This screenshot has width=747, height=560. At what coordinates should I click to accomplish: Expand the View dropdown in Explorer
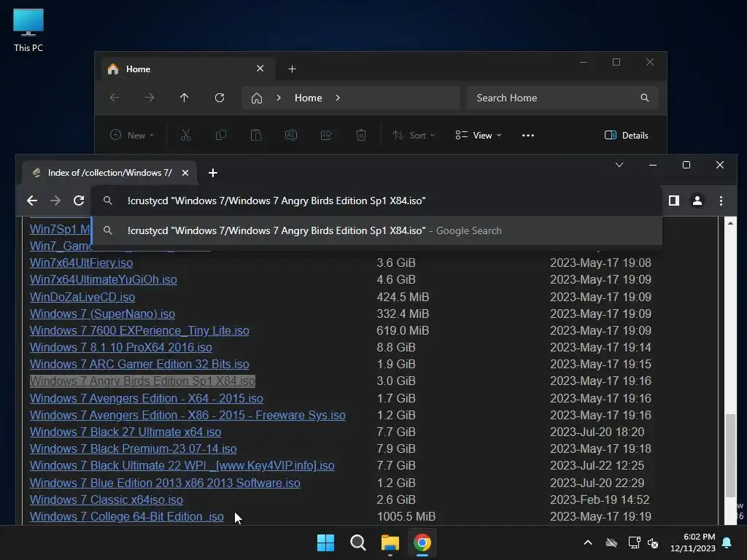coord(479,135)
